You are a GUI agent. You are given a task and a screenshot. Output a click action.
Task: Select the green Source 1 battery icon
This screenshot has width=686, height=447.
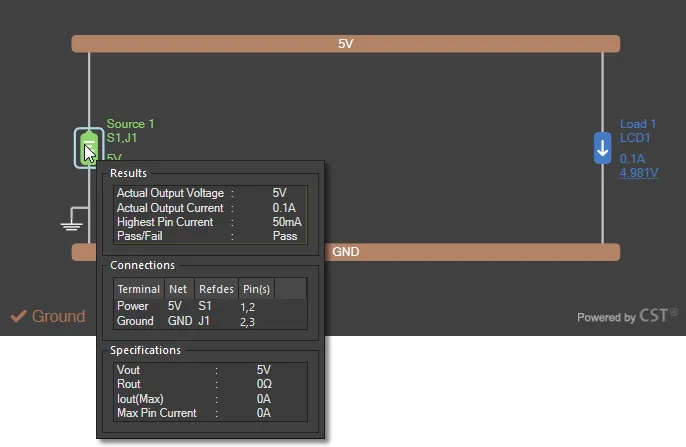coord(89,148)
